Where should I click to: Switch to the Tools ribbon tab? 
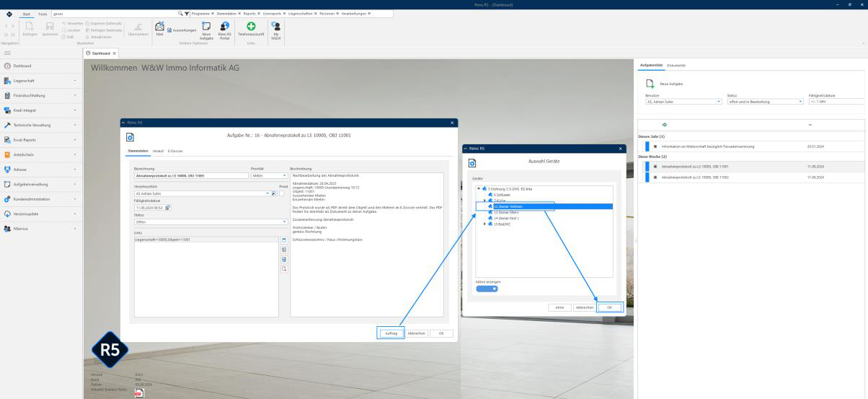43,14
